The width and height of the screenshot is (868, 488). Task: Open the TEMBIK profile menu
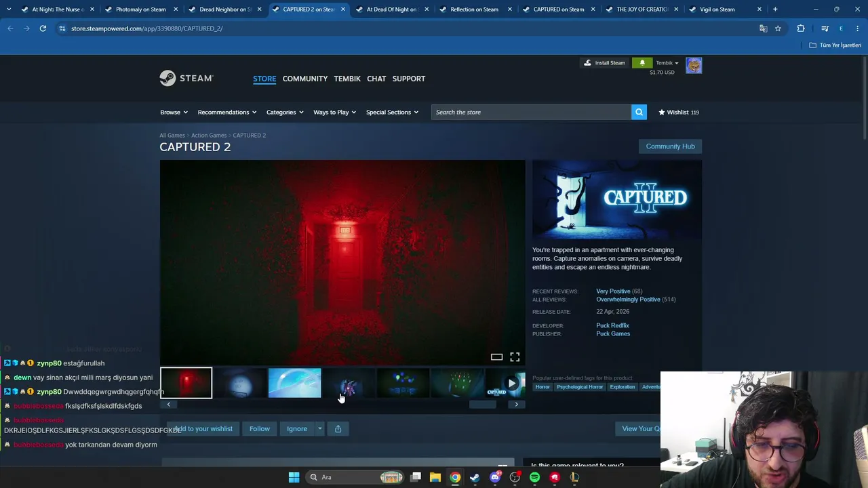347,79
